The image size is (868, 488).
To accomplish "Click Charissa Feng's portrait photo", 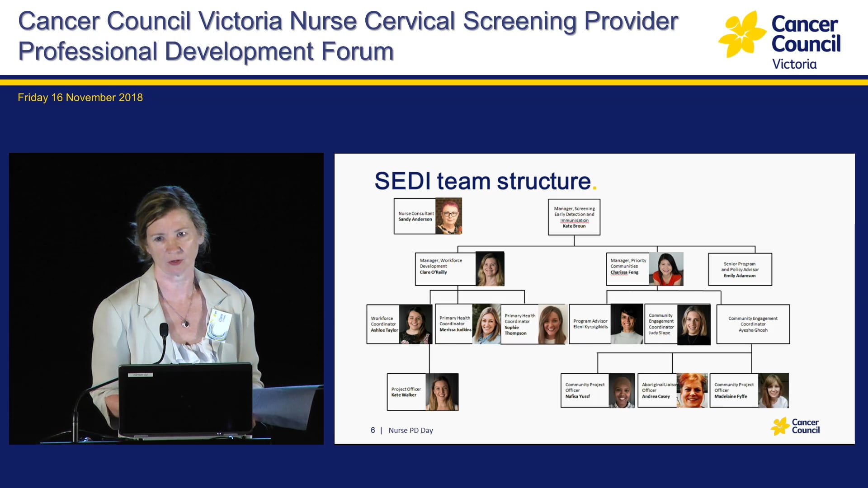I will [667, 269].
